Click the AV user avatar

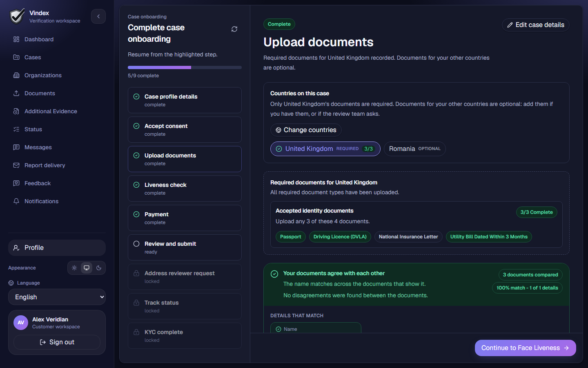(x=21, y=323)
